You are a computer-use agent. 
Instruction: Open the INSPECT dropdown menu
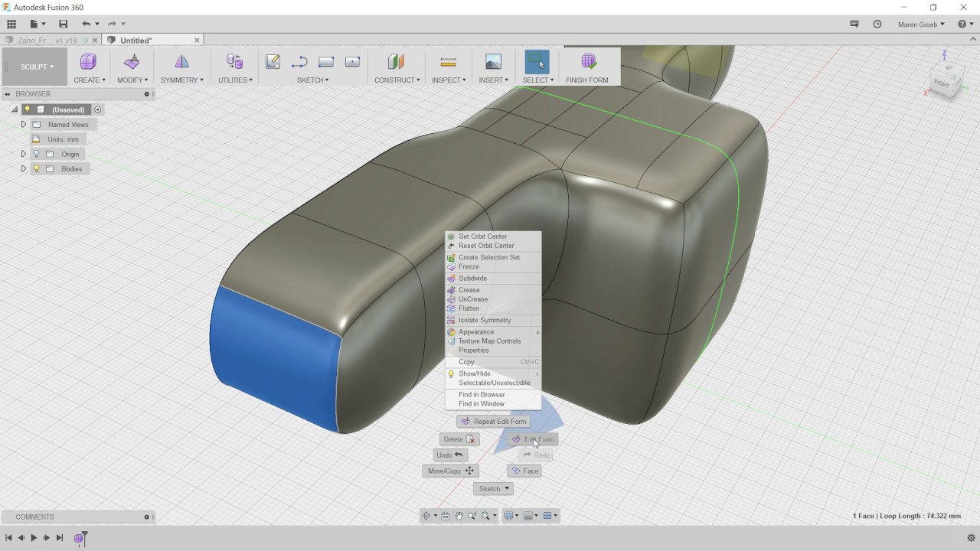(449, 80)
